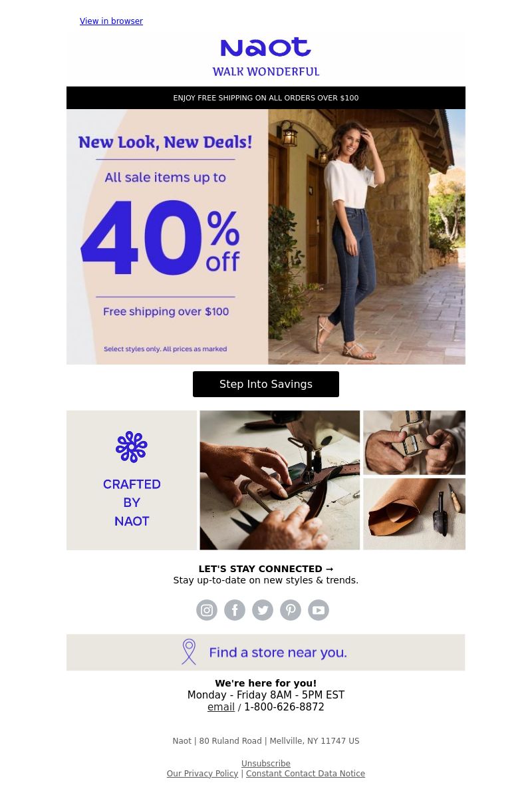Image resolution: width=532 pixels, height=785 pixels.
Task: Click the sewing machine craft photo
Action: click(280, 480)
